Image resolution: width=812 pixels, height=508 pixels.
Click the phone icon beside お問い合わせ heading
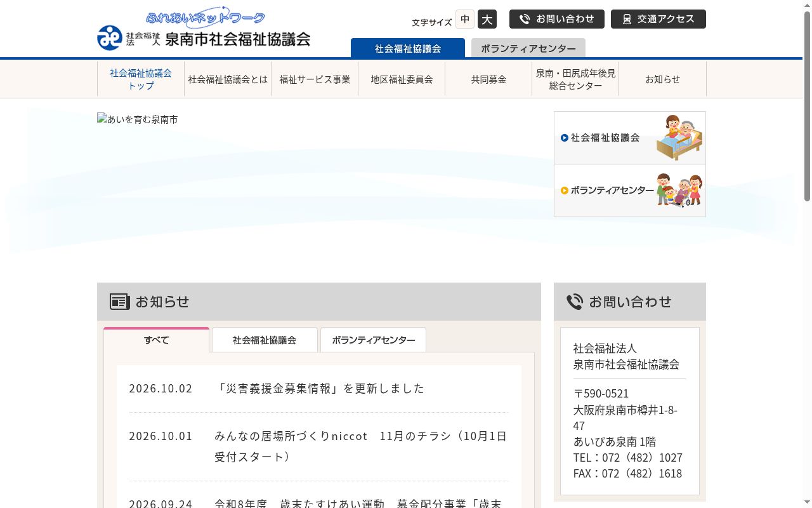point(575,302)
